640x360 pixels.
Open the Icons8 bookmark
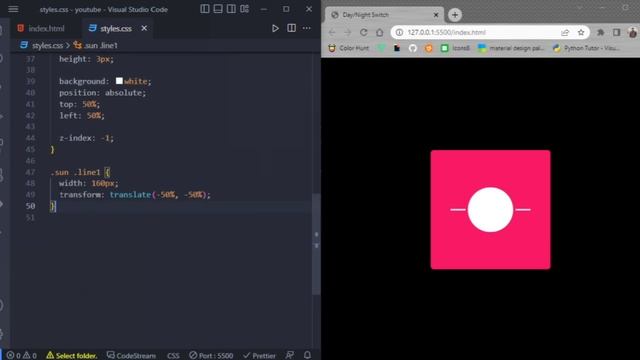pos(456,48)
